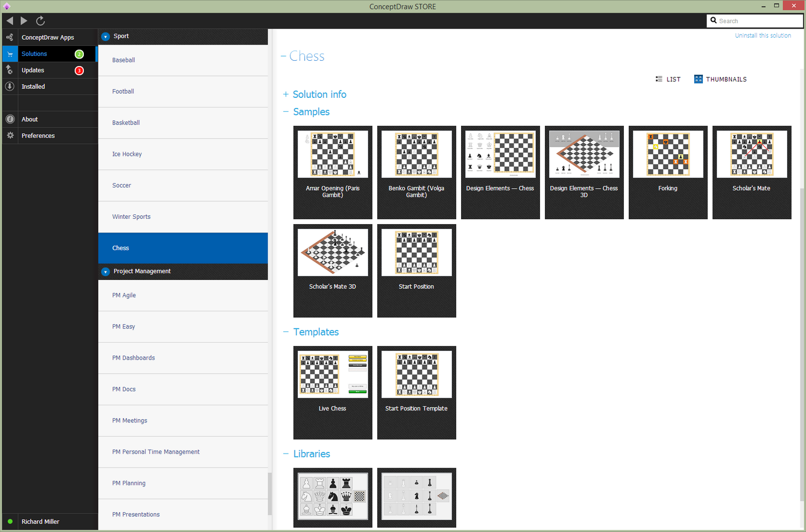Select the Soccer solution

click(x=183, y=185)
